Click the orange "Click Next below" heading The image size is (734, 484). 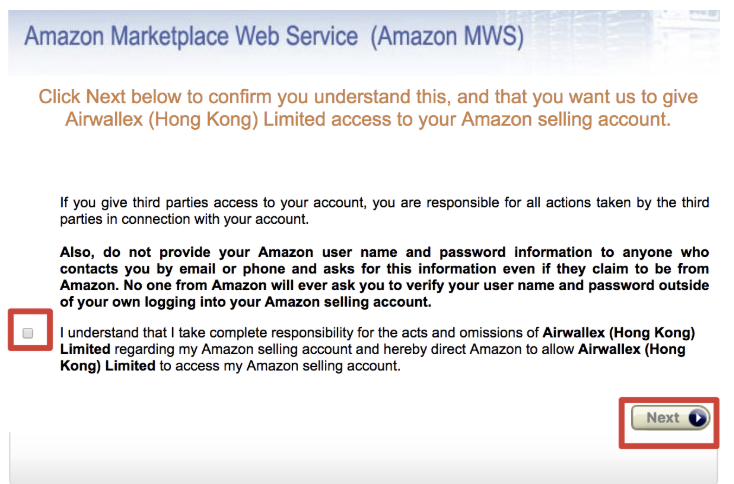click(367, 98)
